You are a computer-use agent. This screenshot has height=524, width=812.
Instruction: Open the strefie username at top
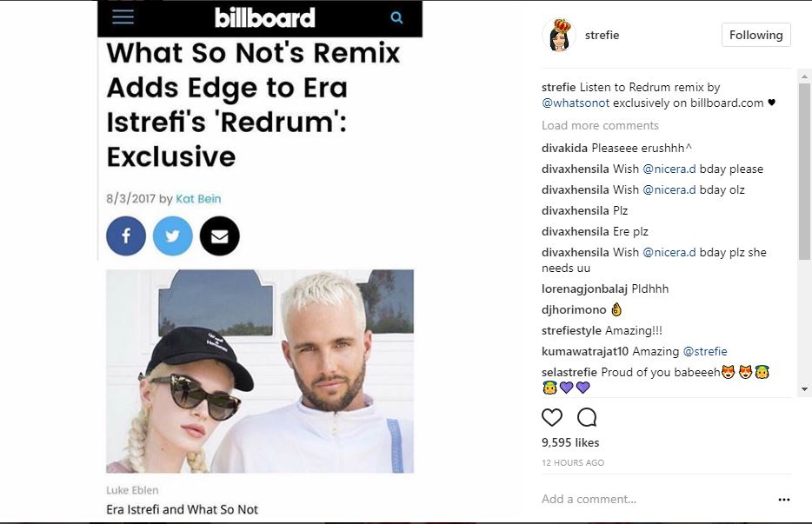pyautogui.click(x=602, y=36)
